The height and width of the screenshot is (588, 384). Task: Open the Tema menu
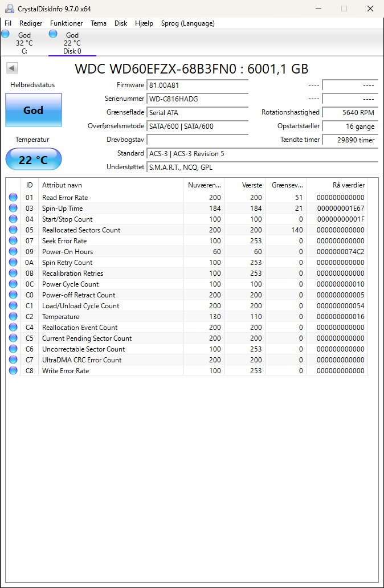coord(99,23)
